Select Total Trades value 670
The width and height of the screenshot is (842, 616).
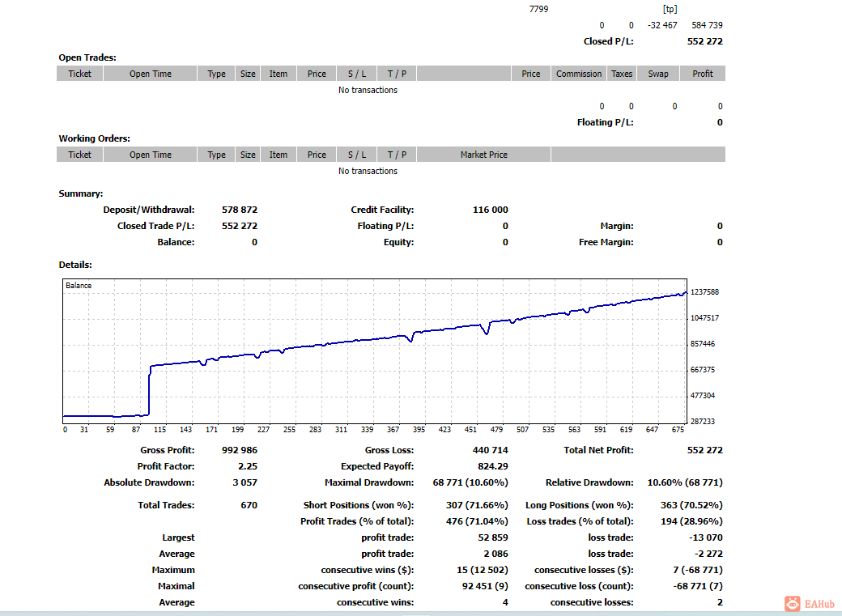point(249,505)
